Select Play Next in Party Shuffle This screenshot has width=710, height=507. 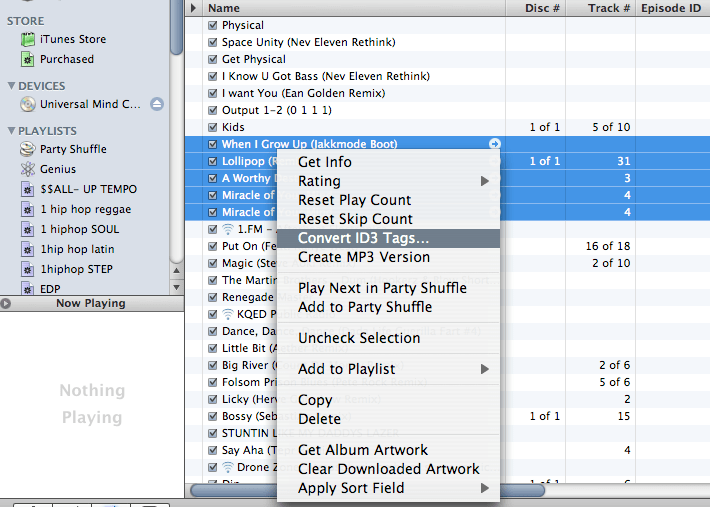388,288
